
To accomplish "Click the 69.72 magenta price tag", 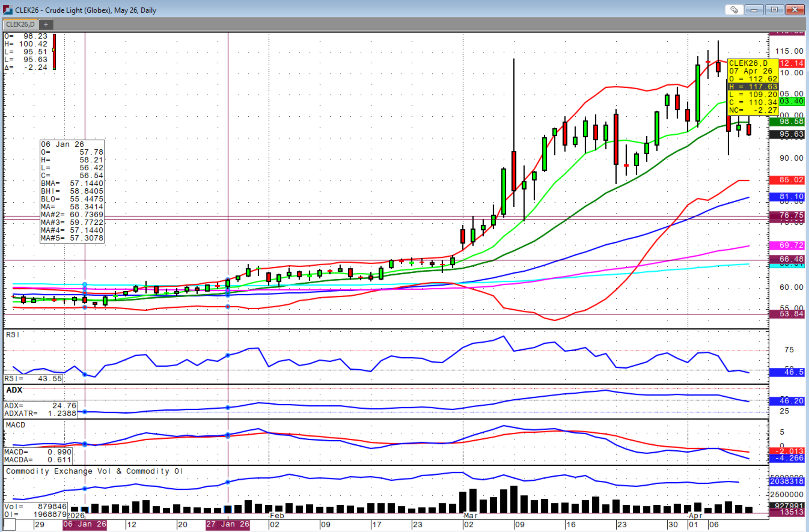I will pos(787,245).
